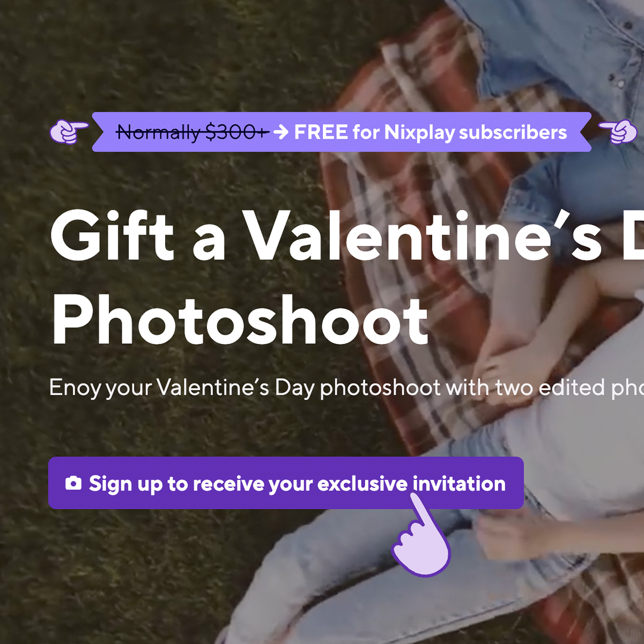Click the arrow icon before the word FREE

point(281,132)
